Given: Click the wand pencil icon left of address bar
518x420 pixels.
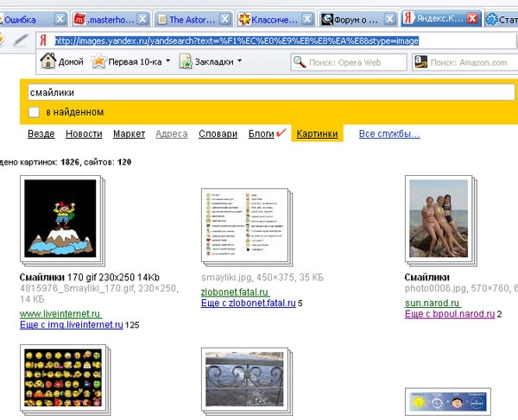Looking at the screenshot, I should [21, 41].
